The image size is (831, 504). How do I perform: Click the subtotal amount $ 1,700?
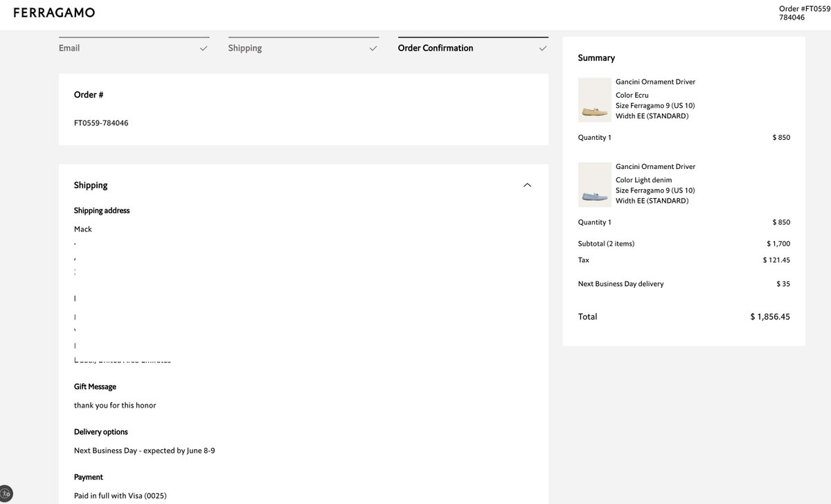(778, 244)
